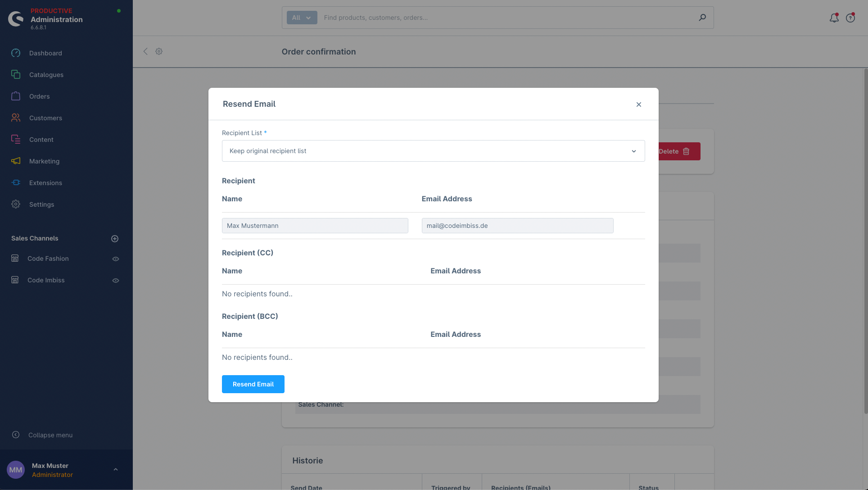The image size is (868, 490).
Task: Open the help question mark icon
Action: (850, 18)
